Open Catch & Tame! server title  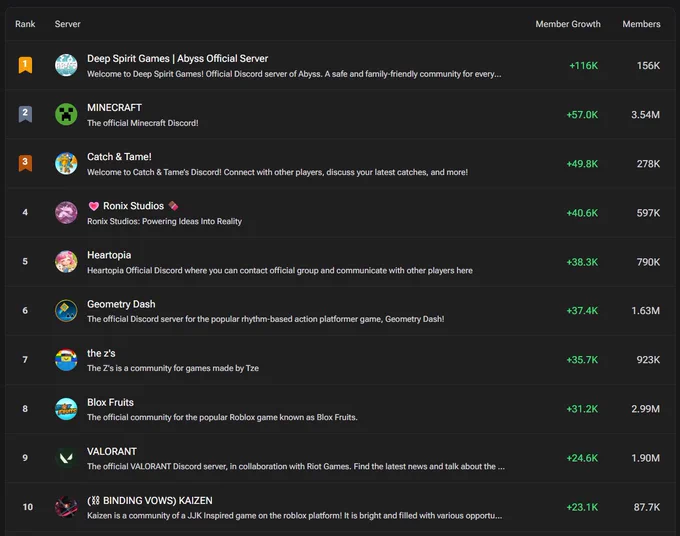pos(119,157)
